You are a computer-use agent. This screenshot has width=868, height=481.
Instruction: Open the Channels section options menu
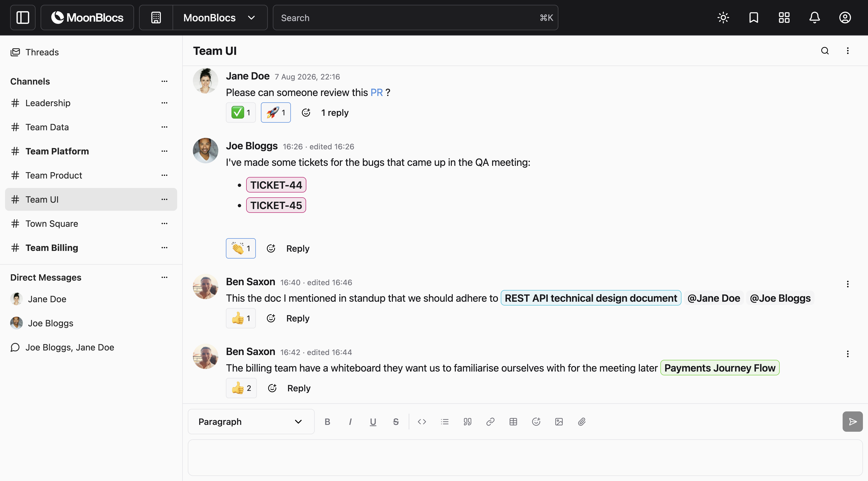tap(164, 81)
